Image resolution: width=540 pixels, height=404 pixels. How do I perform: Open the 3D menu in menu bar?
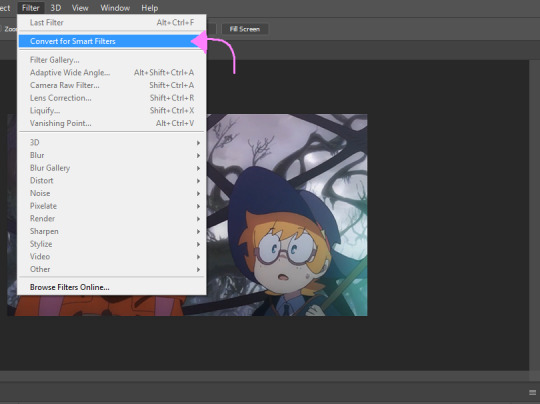(x=56, y=8)
